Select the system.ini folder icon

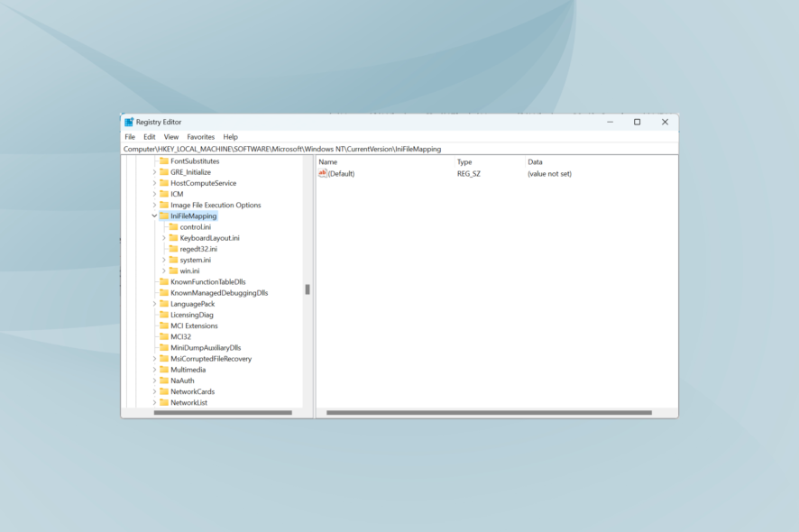pyautogui.click(x=173, y=260)
